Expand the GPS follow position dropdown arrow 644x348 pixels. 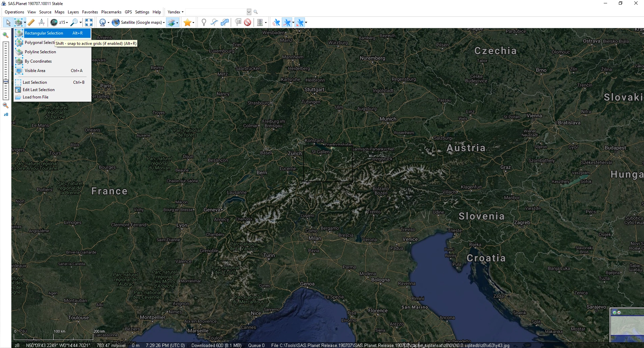point(306,23)
